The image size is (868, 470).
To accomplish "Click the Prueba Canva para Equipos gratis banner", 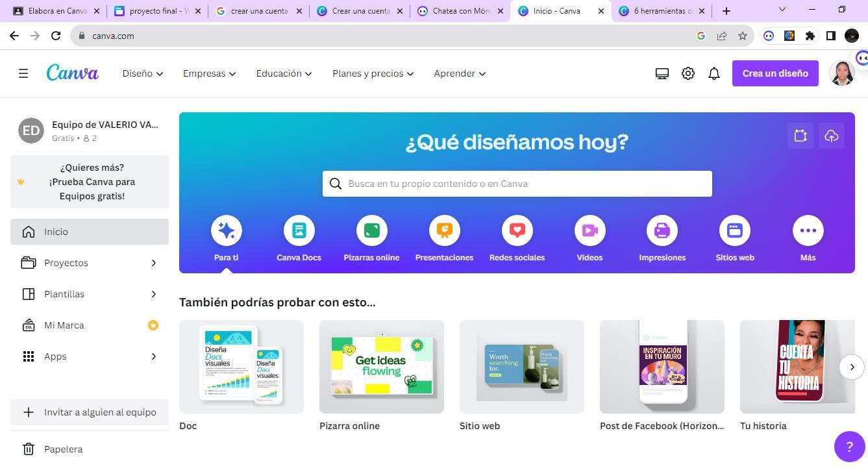I will coord(90,182).
